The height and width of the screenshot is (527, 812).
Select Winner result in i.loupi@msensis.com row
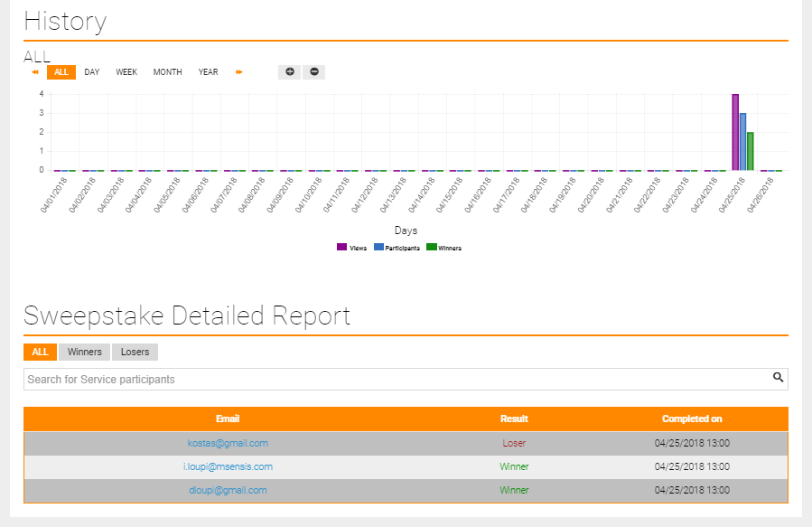coord(514,466)
